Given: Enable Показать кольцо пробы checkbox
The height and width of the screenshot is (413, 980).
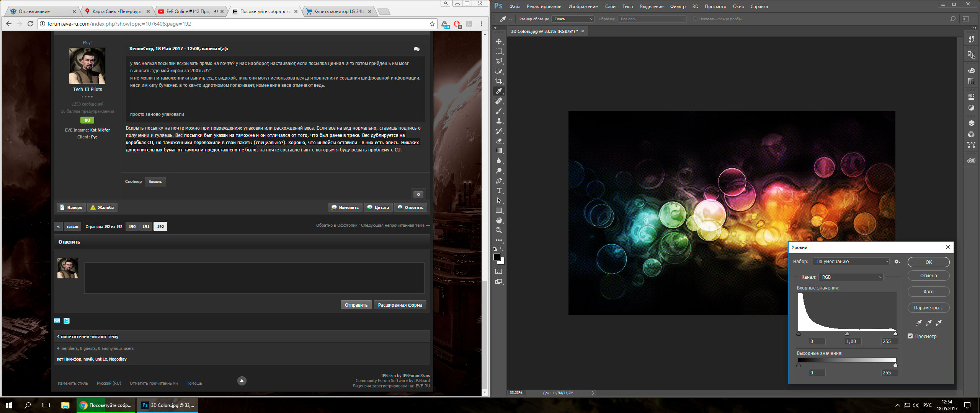Looking at the screenshot, I should 696,19.
